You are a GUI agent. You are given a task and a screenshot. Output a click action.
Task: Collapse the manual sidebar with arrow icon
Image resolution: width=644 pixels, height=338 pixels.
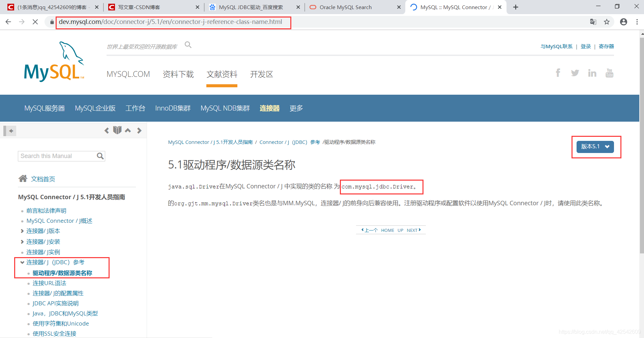click(x=10, y=131)
